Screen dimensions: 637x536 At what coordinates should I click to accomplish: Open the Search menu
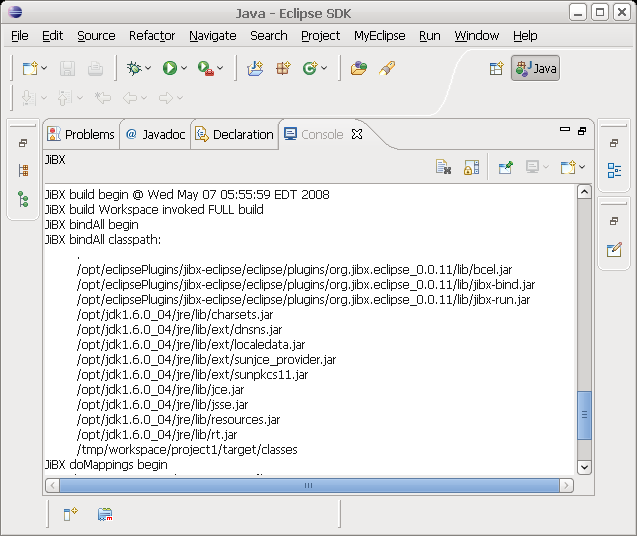click(269, 36)
